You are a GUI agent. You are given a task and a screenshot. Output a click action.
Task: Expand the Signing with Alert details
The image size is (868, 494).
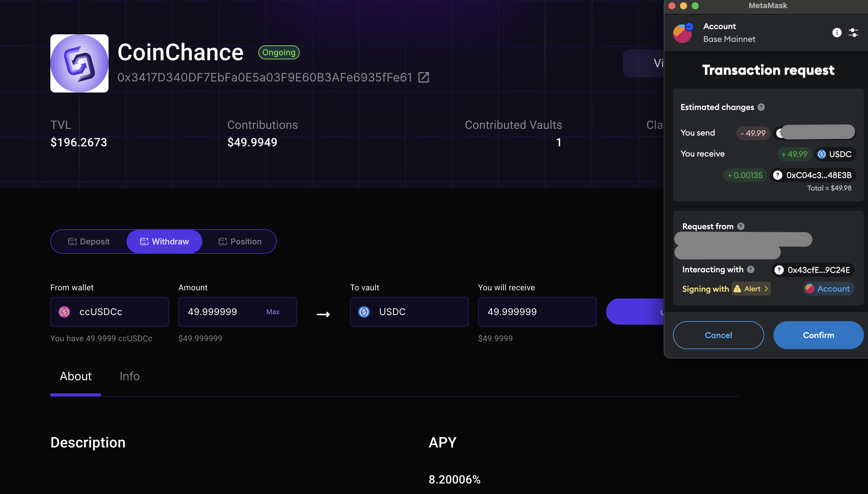[751, 289]
